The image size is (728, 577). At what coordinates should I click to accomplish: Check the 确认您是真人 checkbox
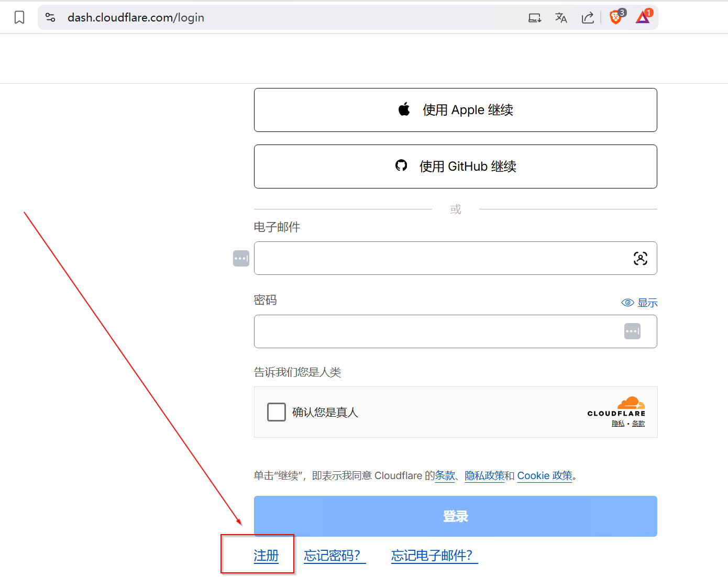tap(277, 412)
